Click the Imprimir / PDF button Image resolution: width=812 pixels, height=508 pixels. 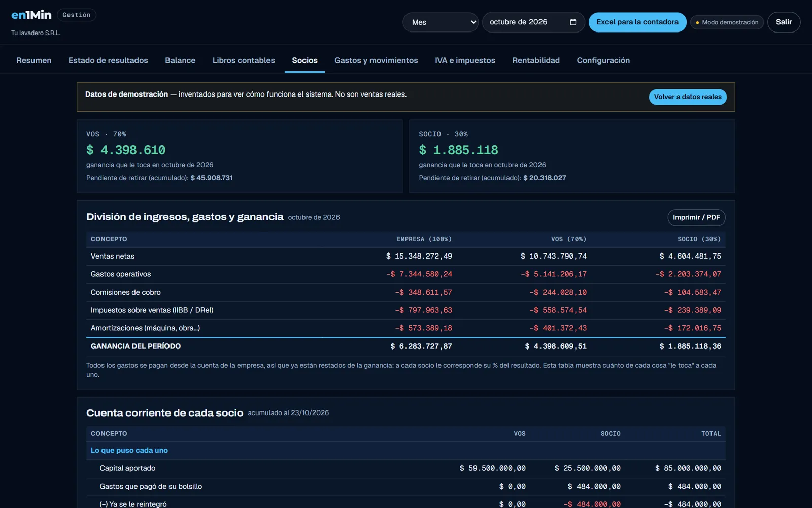[696, 217]
